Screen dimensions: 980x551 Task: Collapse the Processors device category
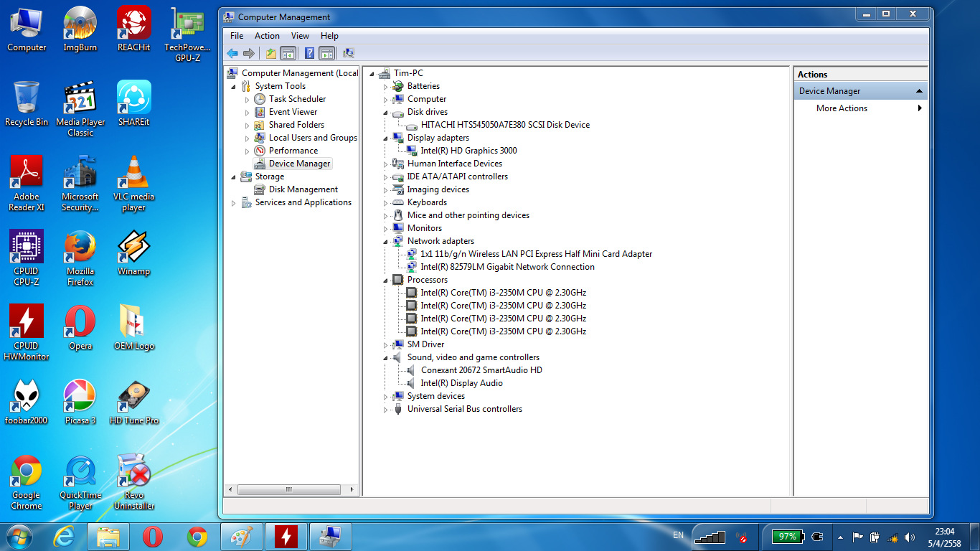click(385, 280)
